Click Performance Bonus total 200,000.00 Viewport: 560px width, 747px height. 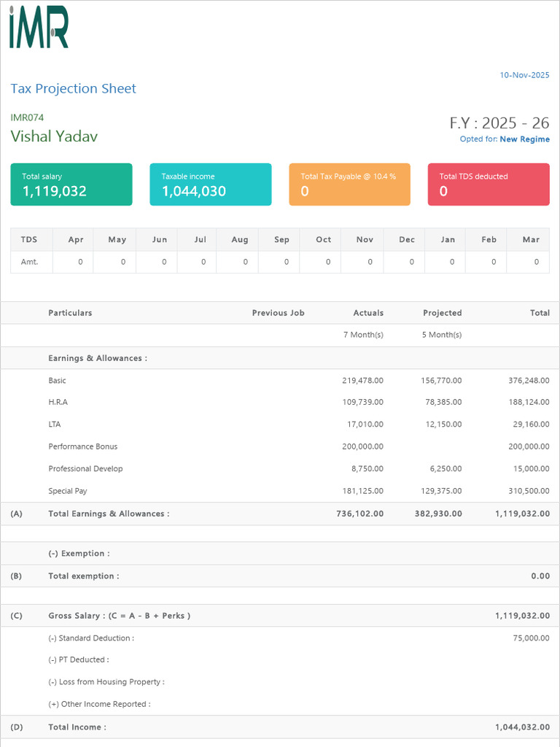coord(529,446)
